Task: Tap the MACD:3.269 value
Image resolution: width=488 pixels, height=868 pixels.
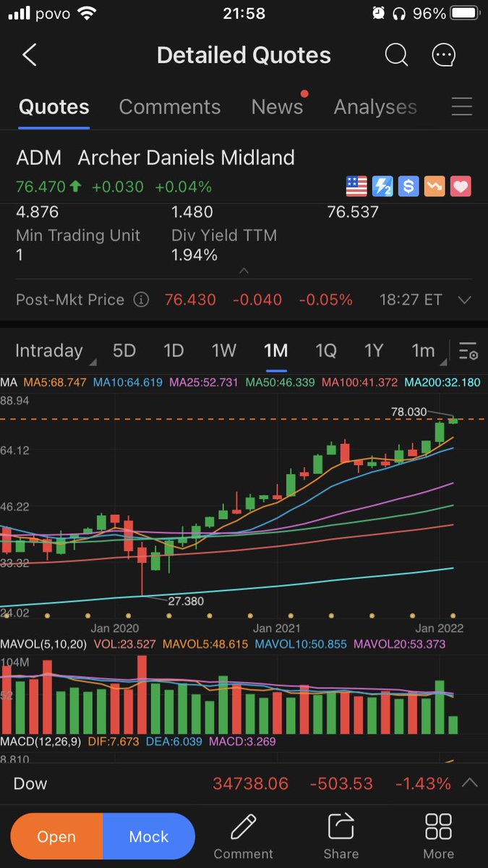Action: point(243,741)
